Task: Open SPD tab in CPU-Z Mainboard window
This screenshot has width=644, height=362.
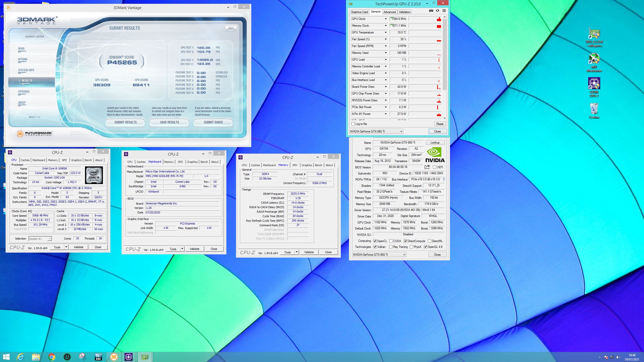Action: [x=180, y=162]
